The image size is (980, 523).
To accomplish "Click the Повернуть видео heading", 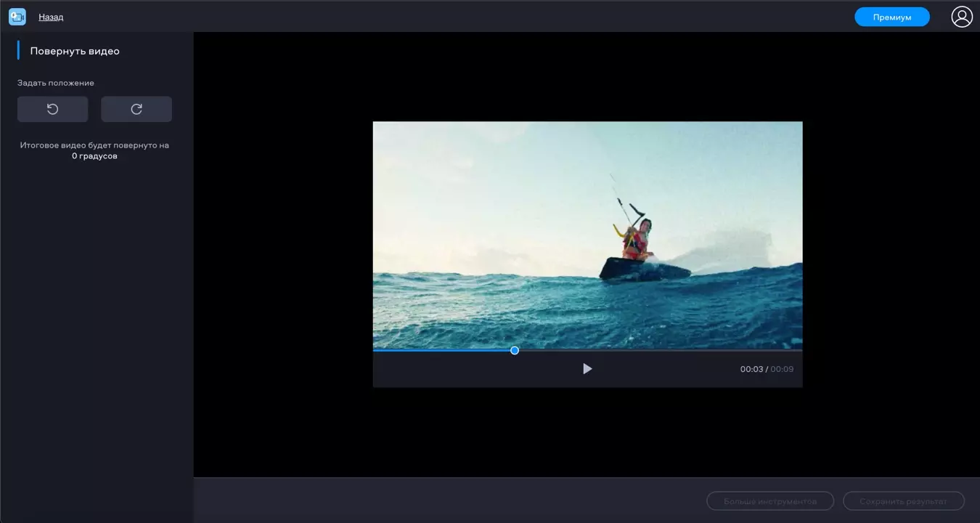I will coord(75,51).
